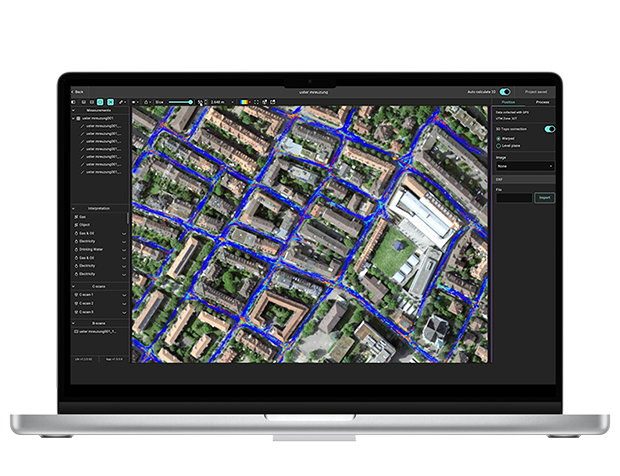Click the half-filled circle contrast icon in toolbar

(x=74, y=102)
